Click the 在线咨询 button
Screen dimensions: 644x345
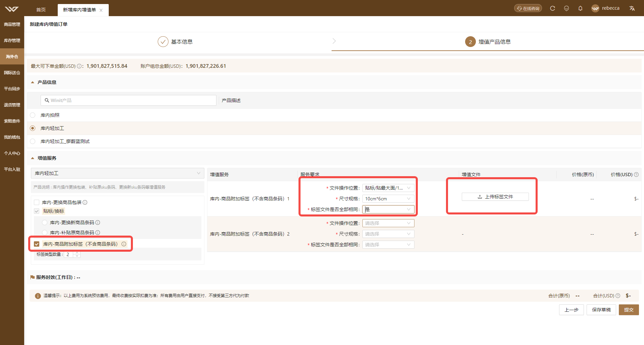pyautogui.click(x=528, y=8)
